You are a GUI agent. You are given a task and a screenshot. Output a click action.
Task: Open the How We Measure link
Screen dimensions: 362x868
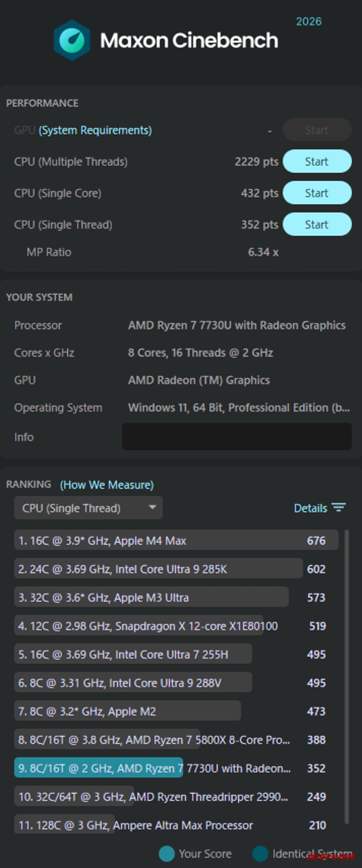(x=107, y=485)
